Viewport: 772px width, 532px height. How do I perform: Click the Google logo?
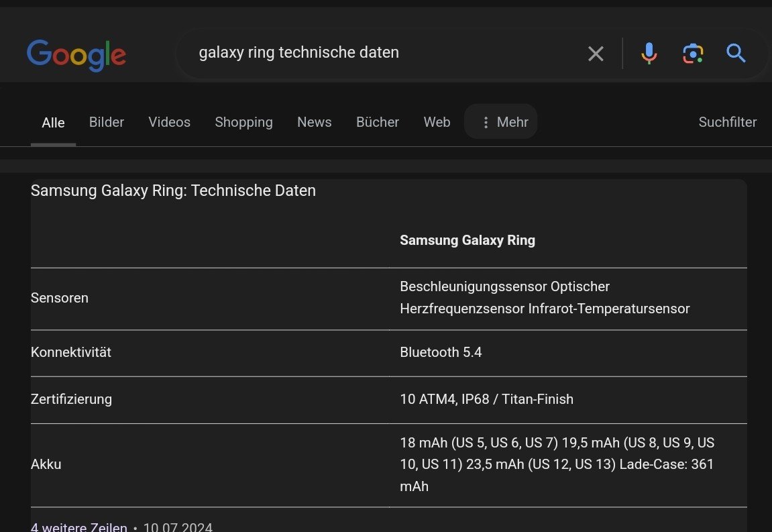coord(76,54)
